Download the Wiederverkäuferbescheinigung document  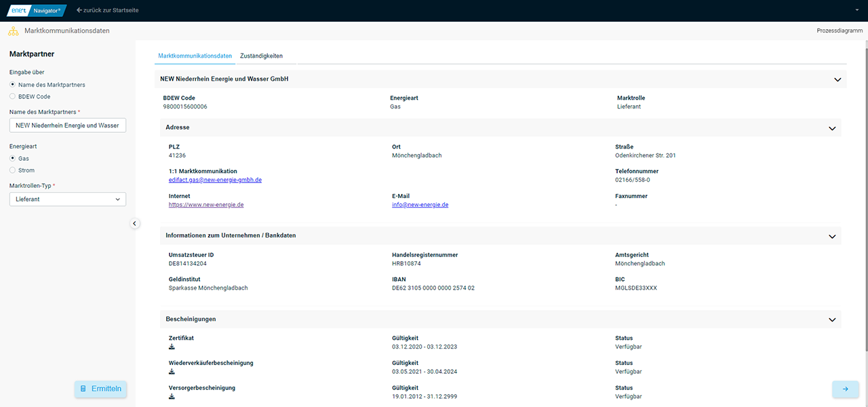click(172, 372)
